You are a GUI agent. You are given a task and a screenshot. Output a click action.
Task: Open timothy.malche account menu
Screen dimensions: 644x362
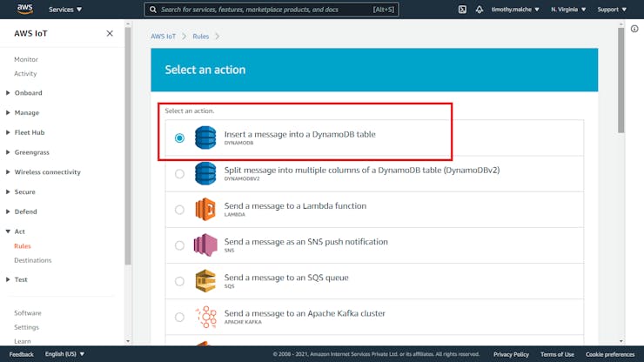tap(515, 10)
